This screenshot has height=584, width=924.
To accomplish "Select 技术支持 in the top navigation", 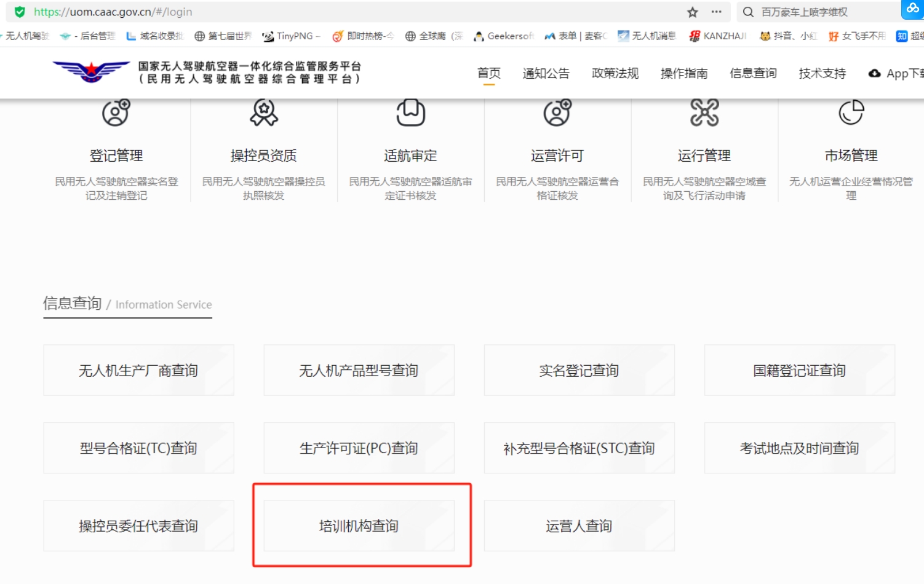I will [822, 73].
